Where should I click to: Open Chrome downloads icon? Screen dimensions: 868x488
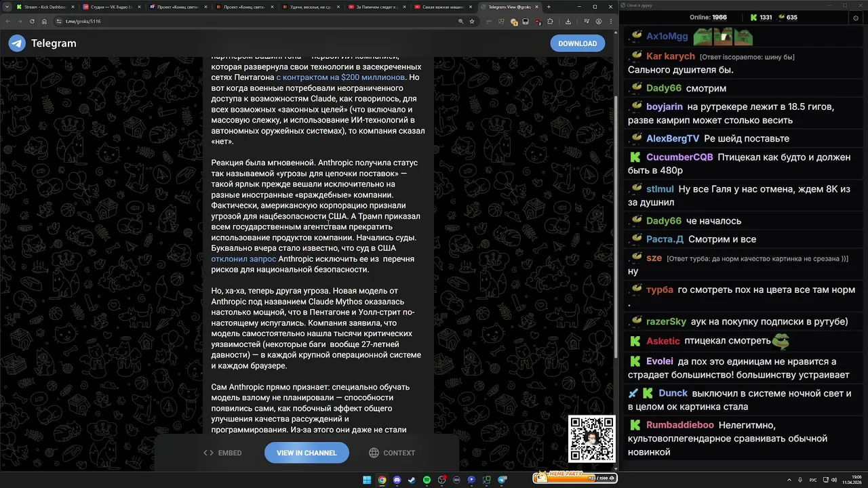(x=568, y=21)
